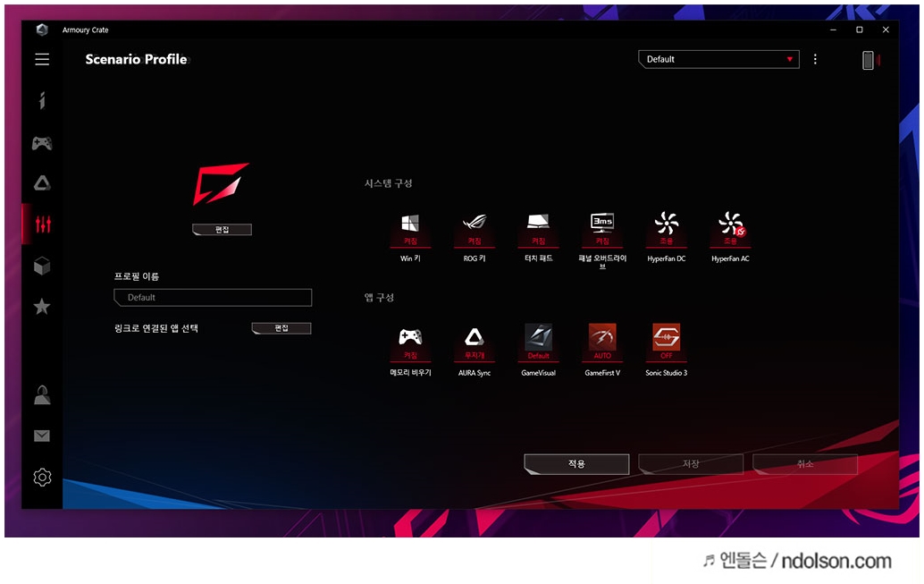Open the user account sidebar icon
The width and height of the screenshot is (924, 584).
coord(42,394)
